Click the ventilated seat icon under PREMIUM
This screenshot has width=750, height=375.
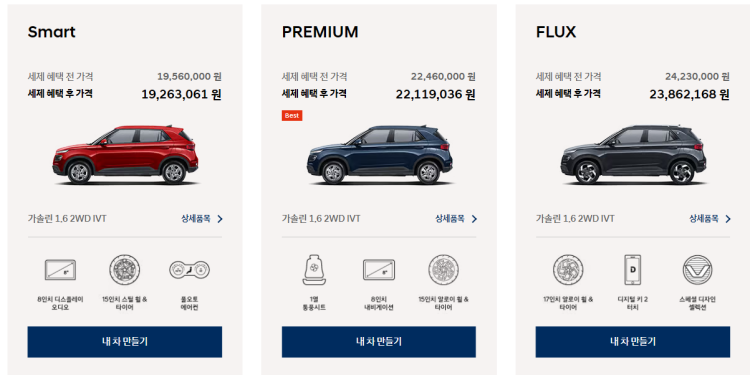coord(314,269)
